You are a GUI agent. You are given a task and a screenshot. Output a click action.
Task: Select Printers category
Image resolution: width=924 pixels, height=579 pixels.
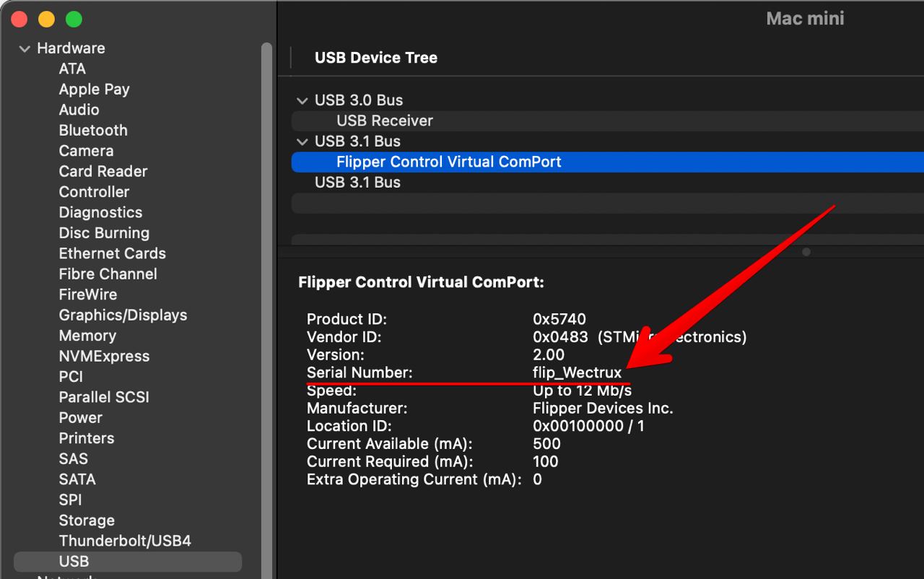(x=87, y=439)
